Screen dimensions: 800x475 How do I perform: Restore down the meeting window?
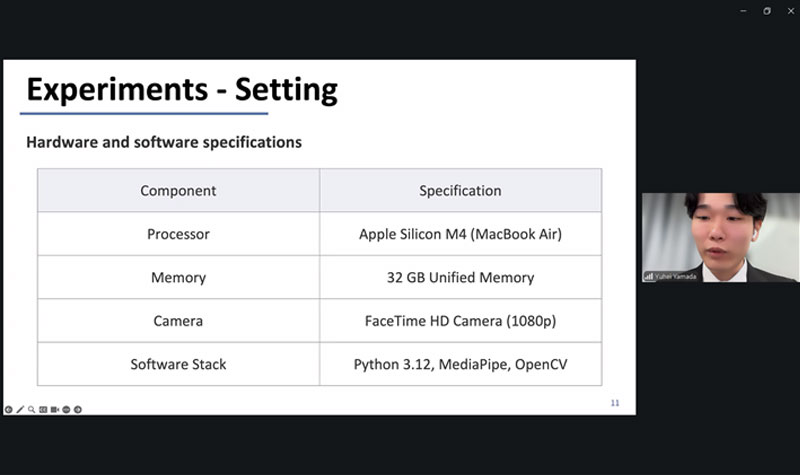pyautogui.click(x=766, y=11)
